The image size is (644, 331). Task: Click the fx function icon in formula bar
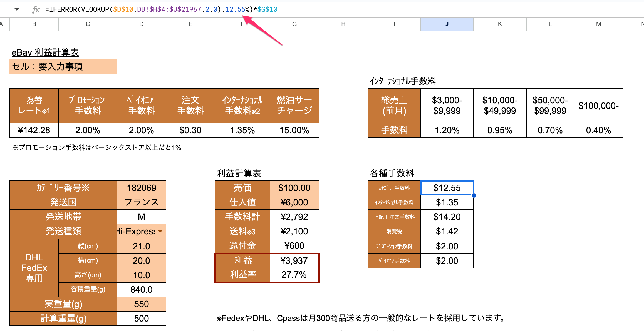point(36,10)
